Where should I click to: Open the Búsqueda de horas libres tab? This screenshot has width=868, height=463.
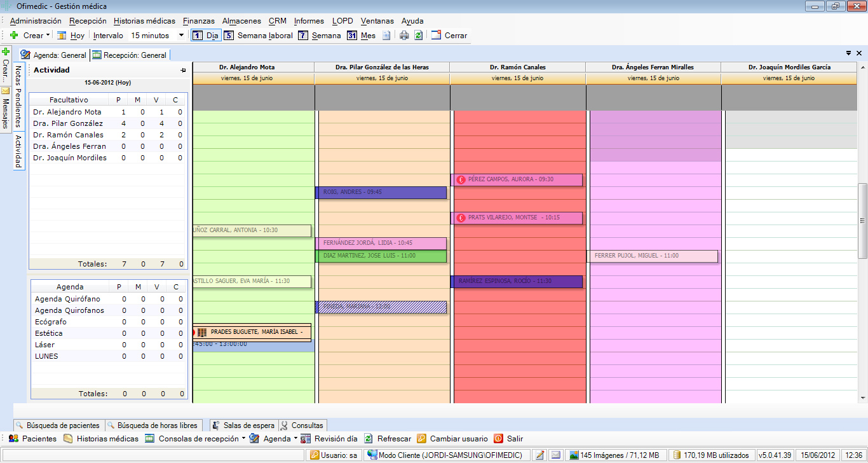(x=153, y=425)
